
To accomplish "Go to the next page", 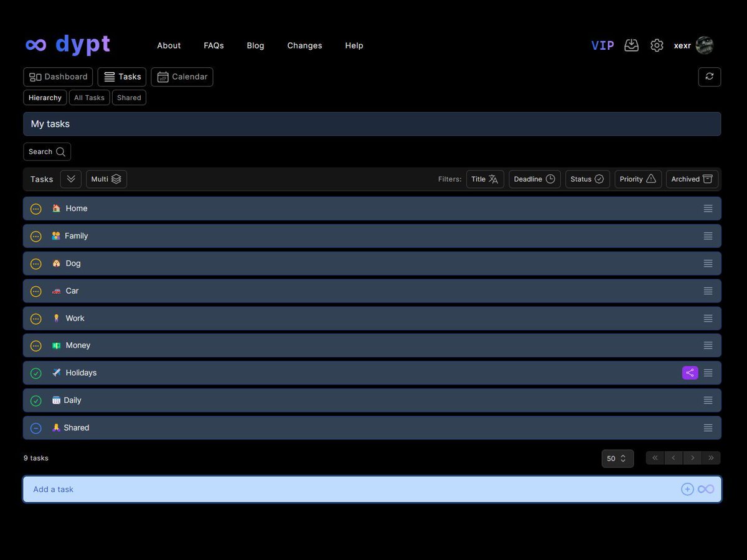I will click(x=692, y=458).
